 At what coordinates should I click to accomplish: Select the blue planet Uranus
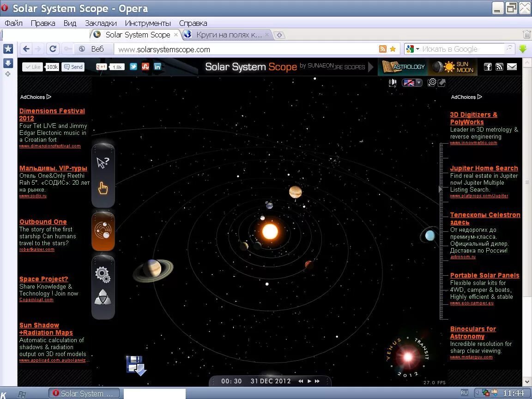430,235
